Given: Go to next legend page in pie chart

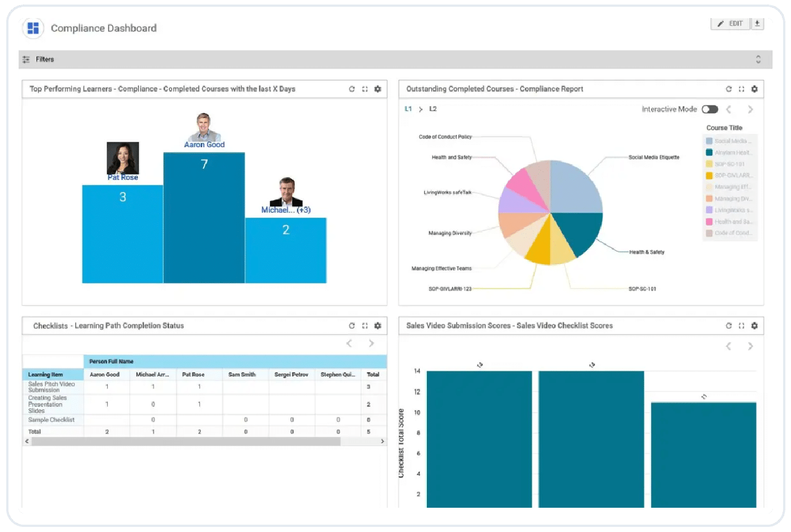Looking at the screenshot, I should [750, 109].
